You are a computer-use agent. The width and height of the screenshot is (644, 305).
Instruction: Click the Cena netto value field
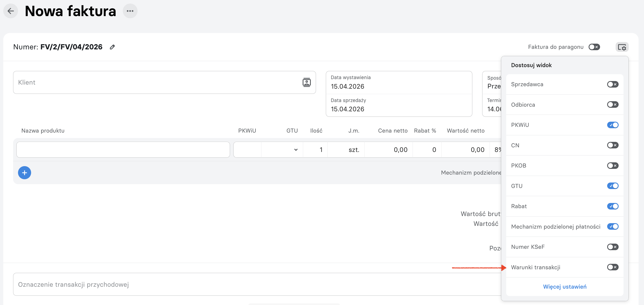click(x=389, y=150)
